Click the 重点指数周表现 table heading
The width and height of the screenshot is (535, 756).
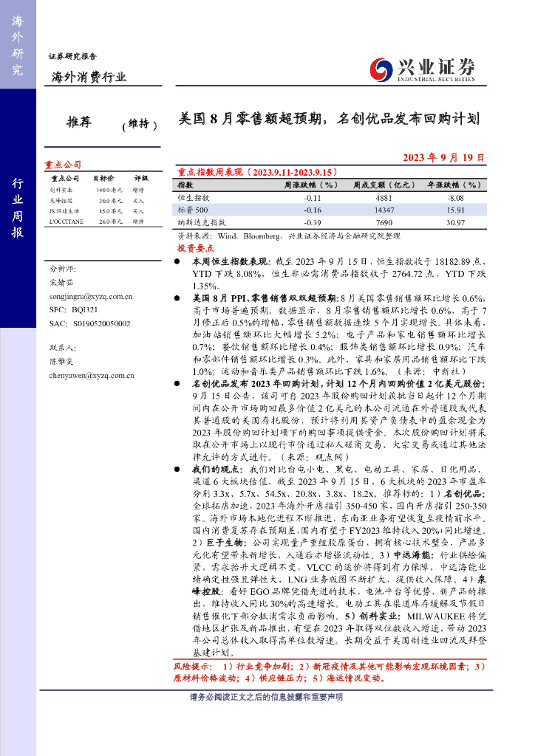(258, 172)
